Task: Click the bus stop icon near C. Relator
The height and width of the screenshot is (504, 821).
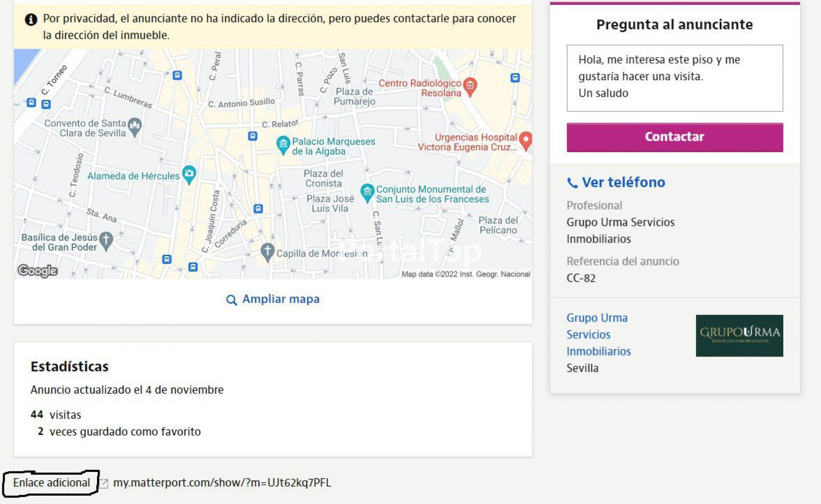Action: [253, 136]
